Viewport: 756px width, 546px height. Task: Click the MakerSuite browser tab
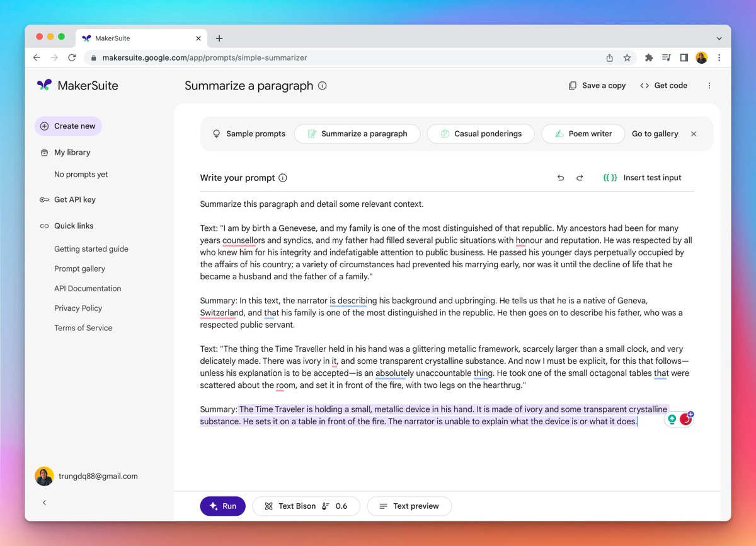click(142, 38)
